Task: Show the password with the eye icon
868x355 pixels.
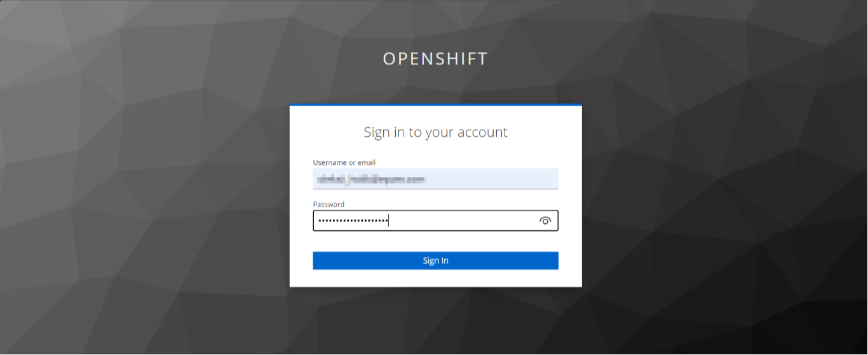Action: (x=545, y=221)
